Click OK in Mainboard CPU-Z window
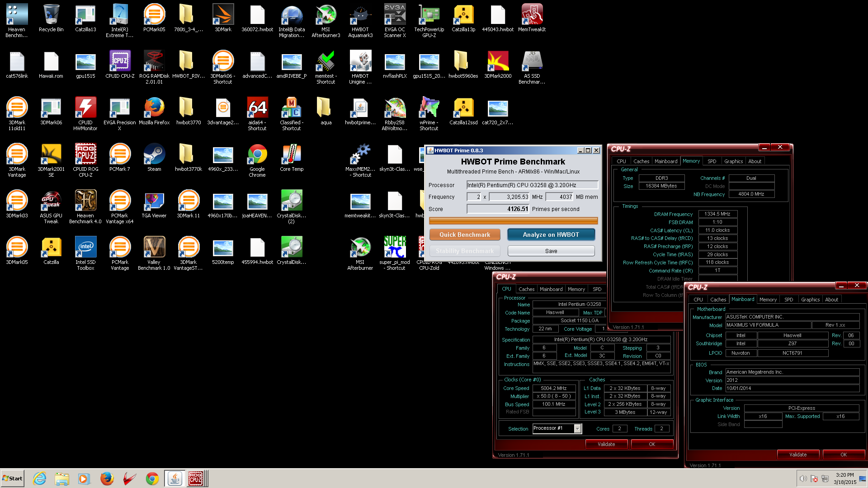868x488 pixels. coord(843,455)
